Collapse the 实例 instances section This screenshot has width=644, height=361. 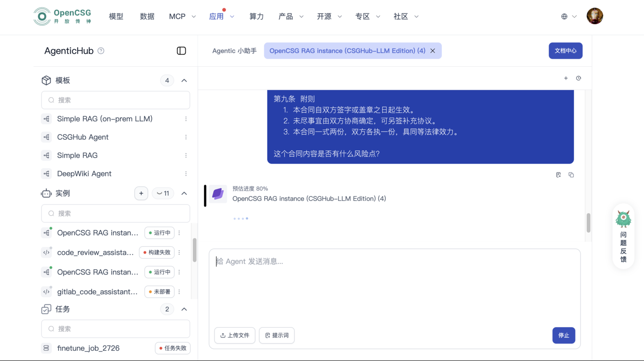tap(184, 193)
